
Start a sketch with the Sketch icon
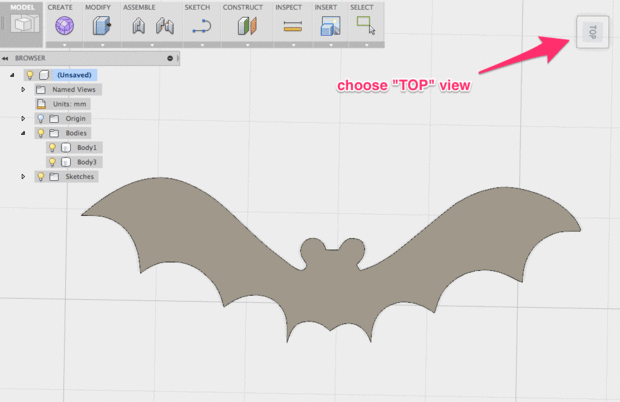[202, 26]
